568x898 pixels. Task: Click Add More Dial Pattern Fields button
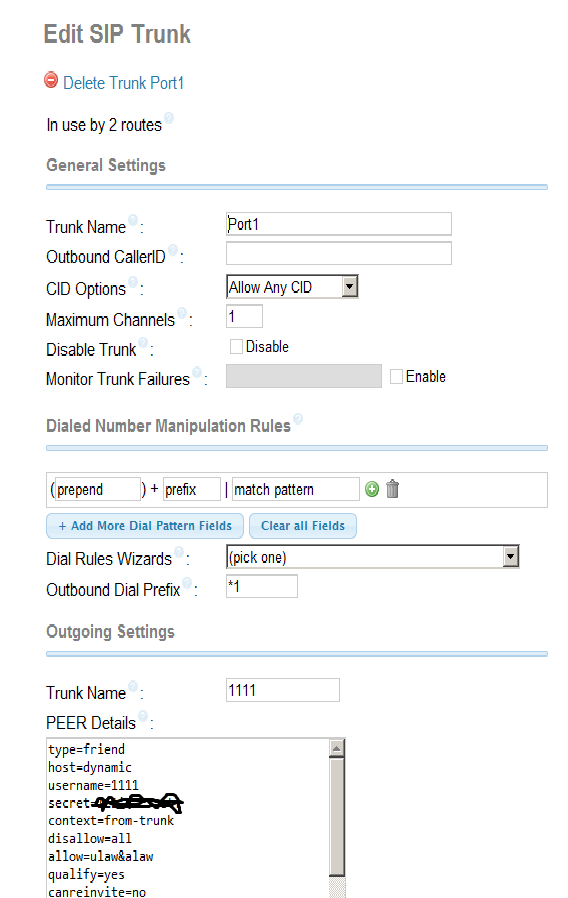pos(145,526)
